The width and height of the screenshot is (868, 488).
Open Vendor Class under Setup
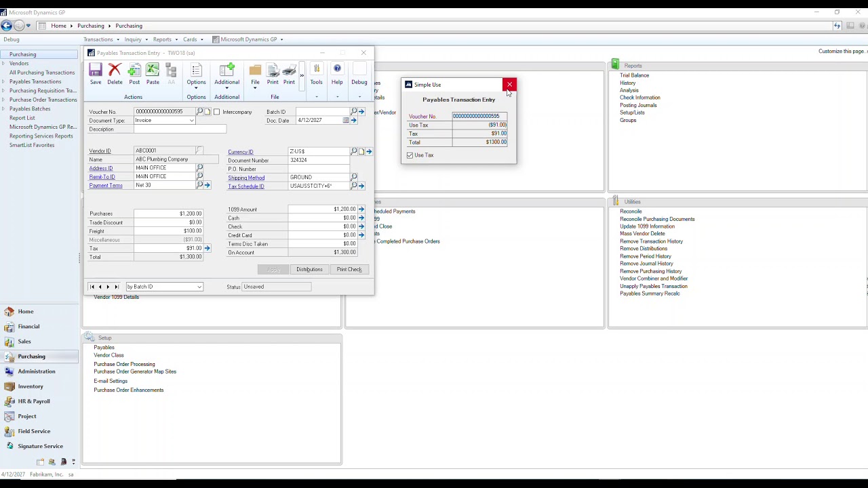coord(108,355)
